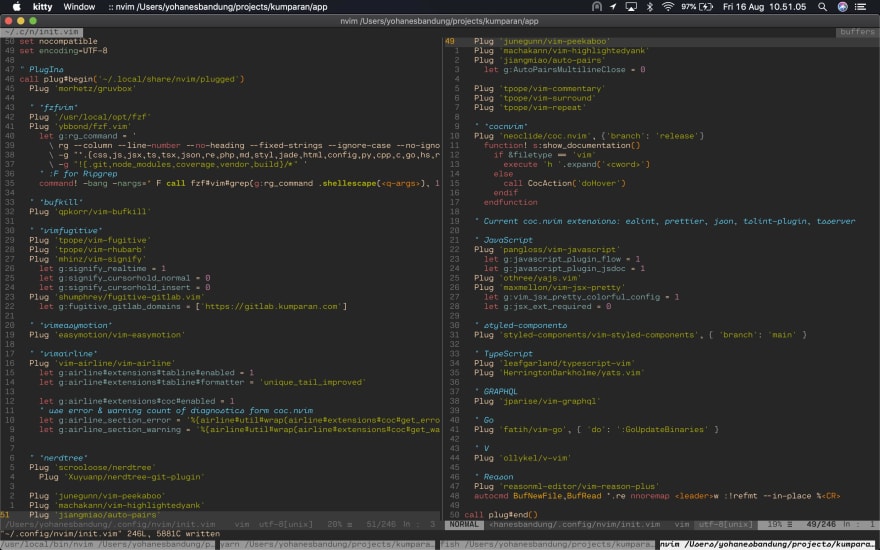
Task: Click 'function! s:show_documentation()' line
Action: [562, 145]
